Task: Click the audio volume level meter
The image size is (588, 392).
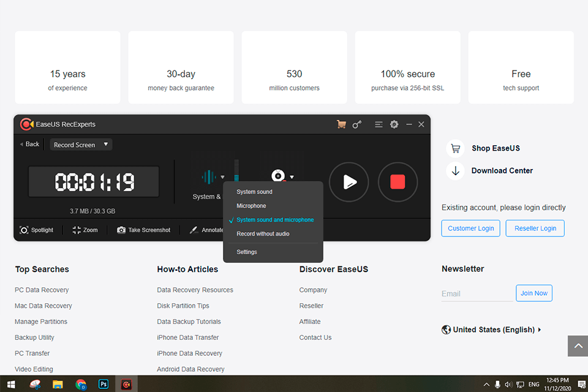Action: 236,171
